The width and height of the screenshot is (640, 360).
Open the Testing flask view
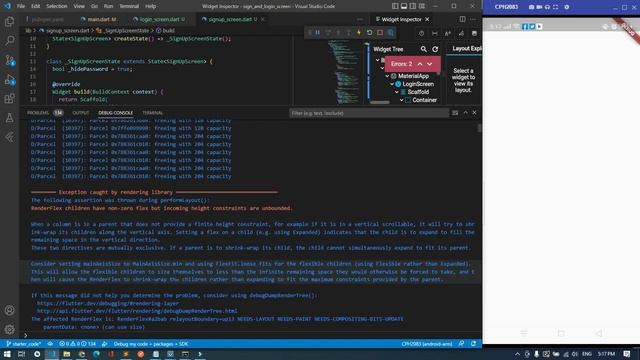pyautogui.click(x=9, y=118)
